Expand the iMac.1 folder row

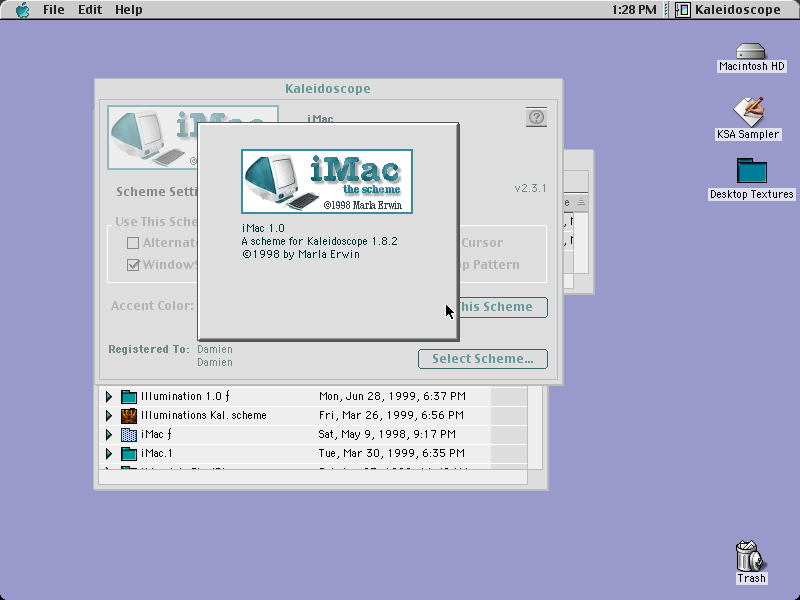[109, 453]
